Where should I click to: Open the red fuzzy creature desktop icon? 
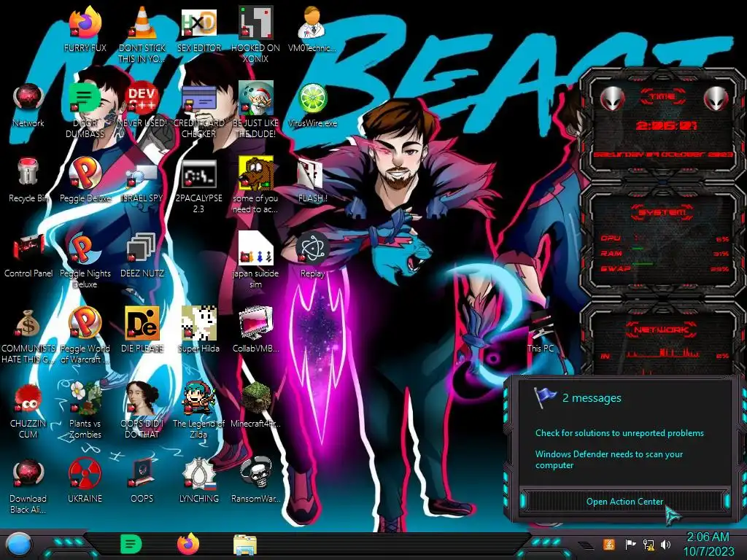coord(28,397)
